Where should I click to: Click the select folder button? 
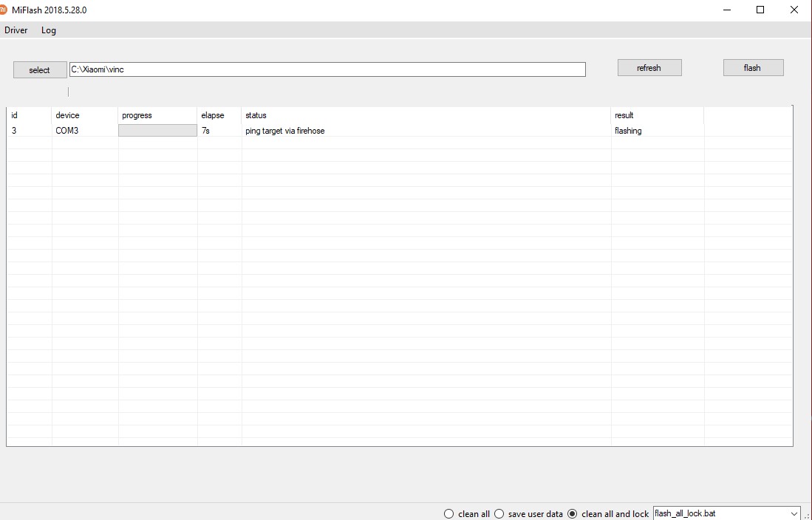click(40, 70)
